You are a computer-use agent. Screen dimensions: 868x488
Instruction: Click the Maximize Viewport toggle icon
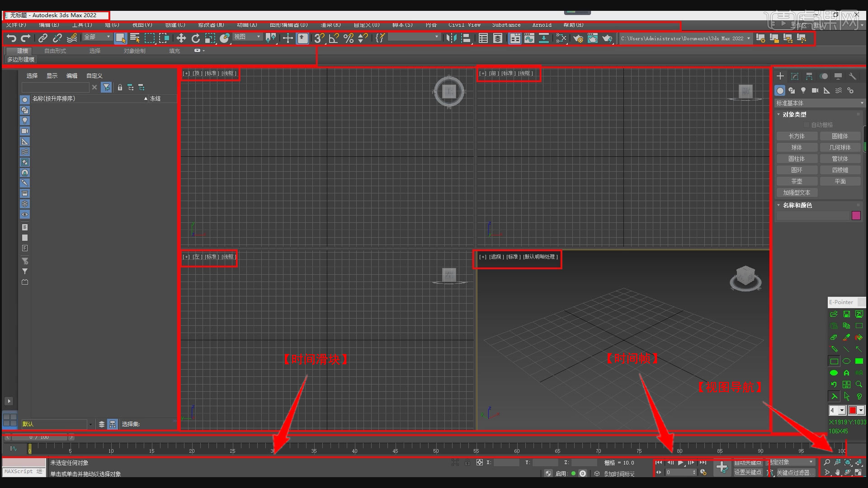tap(858, 473)
